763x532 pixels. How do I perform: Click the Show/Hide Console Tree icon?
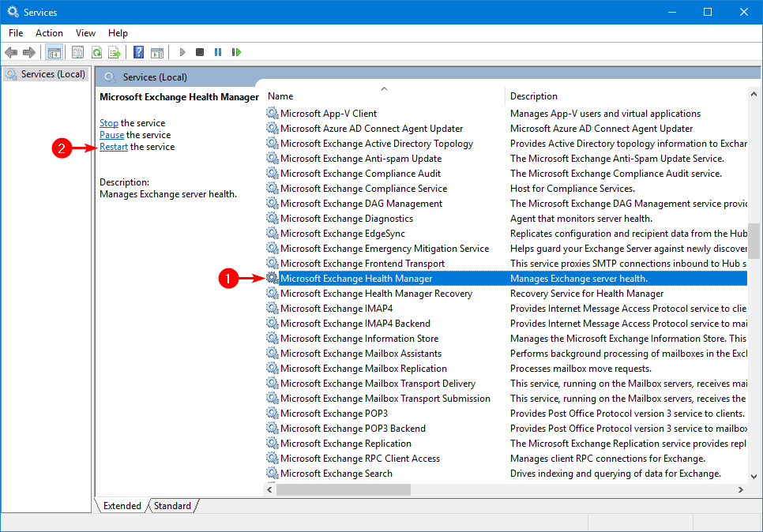(54, 52)
